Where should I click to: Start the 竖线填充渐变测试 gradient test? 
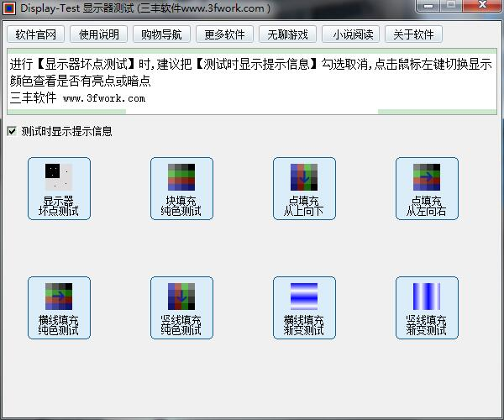click(x=427, y=308)
